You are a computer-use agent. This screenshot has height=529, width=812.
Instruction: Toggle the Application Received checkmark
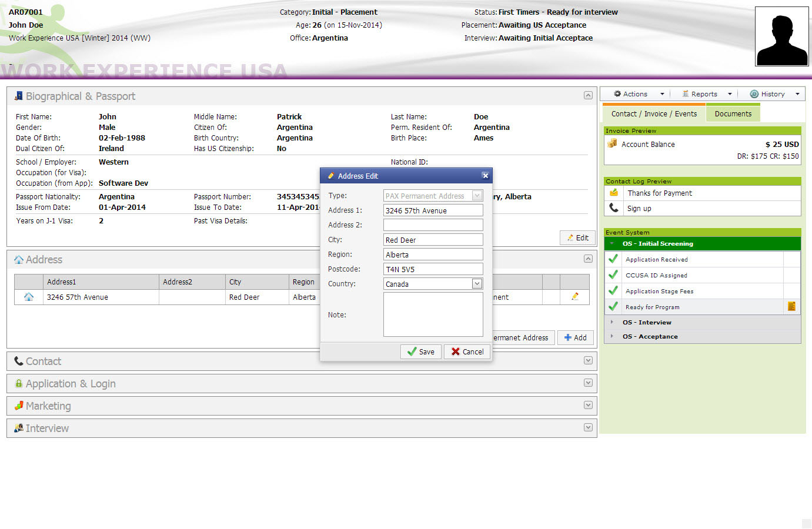(613, 259)
